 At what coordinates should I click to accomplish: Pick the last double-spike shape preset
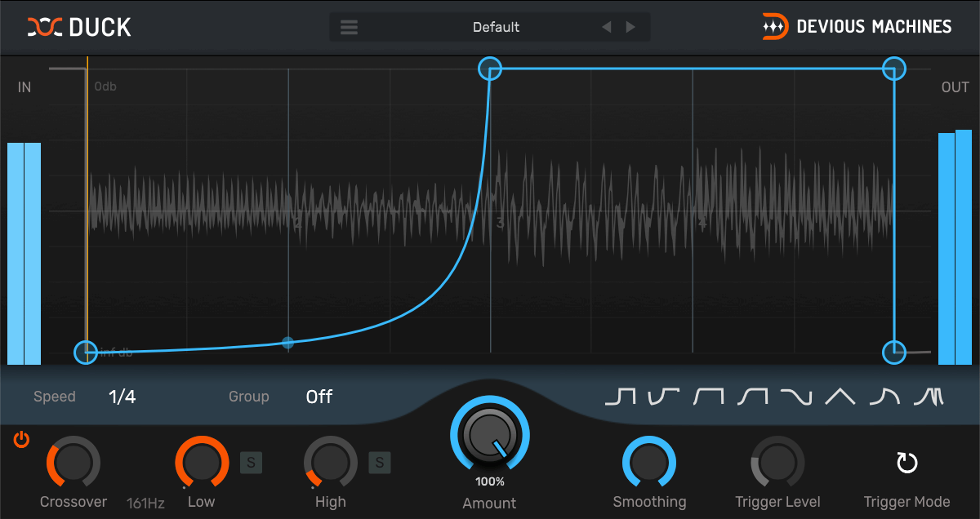(929, 397)
